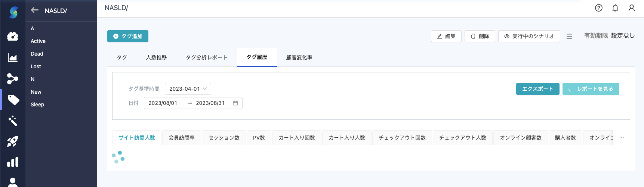
Task: Click the app logo at top left
Action: 13,12
